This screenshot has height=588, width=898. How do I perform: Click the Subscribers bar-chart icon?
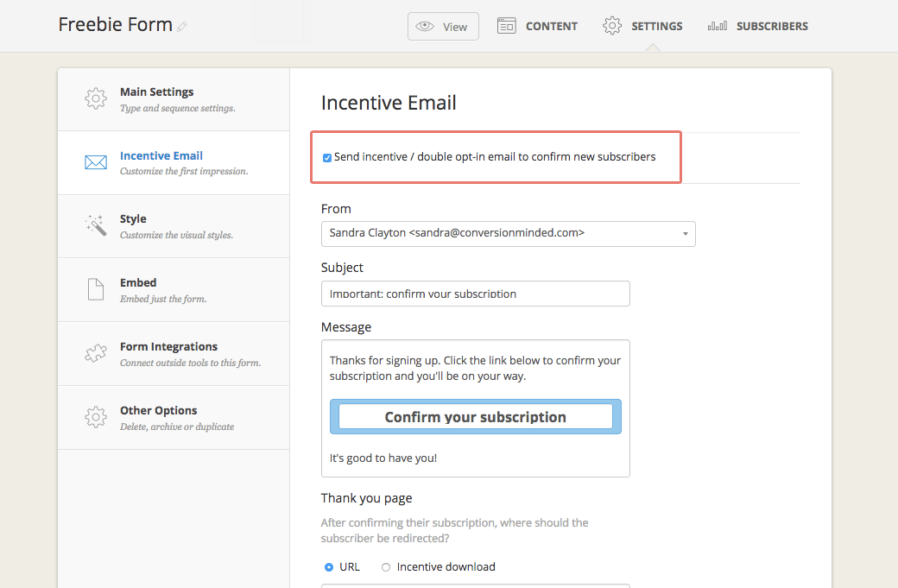click(x=717, y=26)
